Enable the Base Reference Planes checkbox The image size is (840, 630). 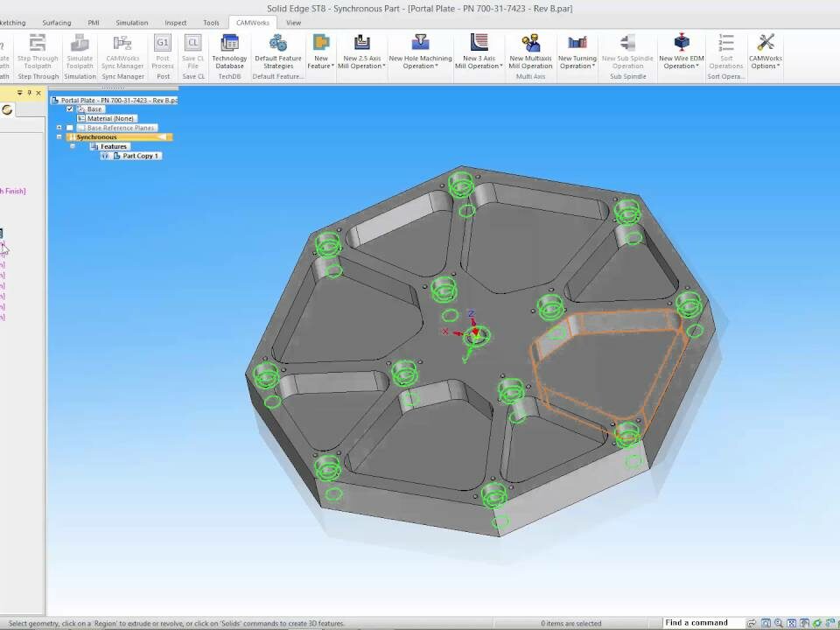[70, 128]
